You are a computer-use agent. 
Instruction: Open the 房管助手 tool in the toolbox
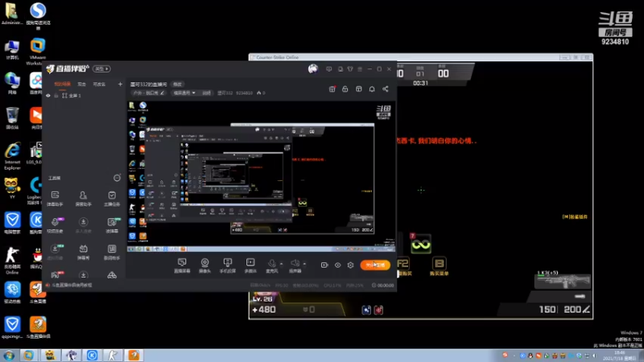pos(84,198)
